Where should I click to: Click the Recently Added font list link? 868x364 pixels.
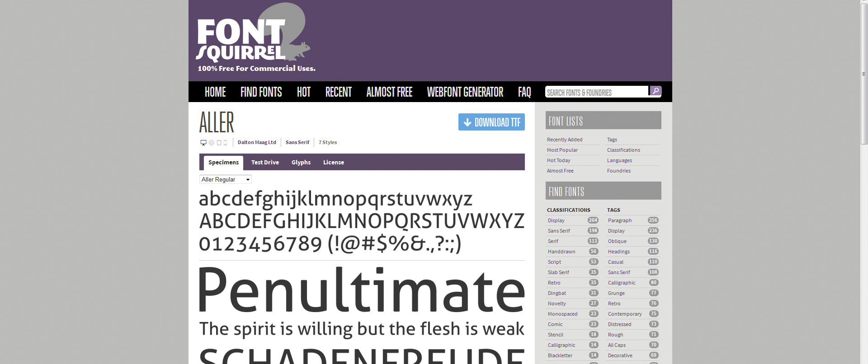pos(564,140)
